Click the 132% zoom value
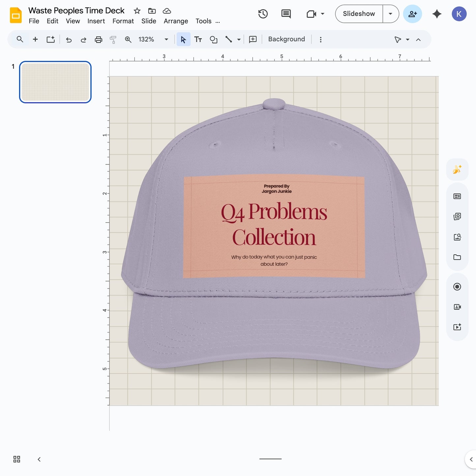Viewport: 476px width, 476px height. [x=146, y=40]
